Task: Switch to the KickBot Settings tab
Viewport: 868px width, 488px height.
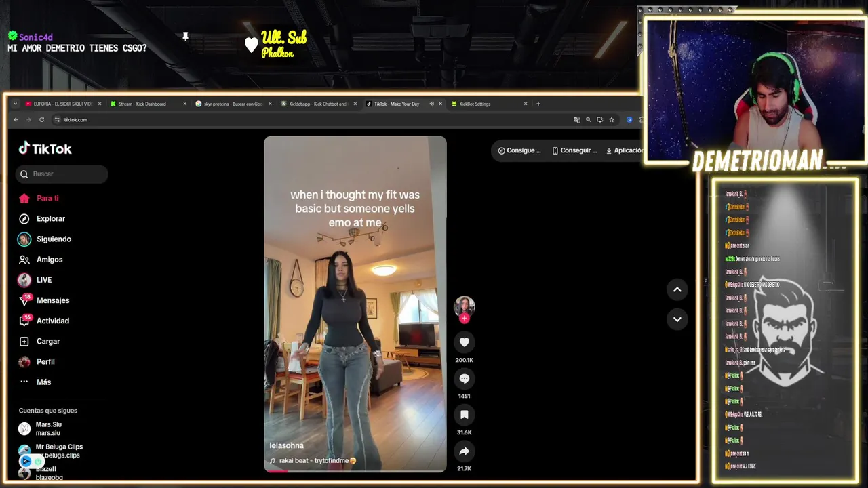Action: 489,104
